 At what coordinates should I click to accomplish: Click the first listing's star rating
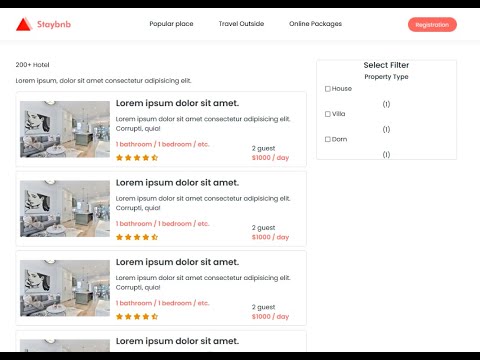coord(137,158)
